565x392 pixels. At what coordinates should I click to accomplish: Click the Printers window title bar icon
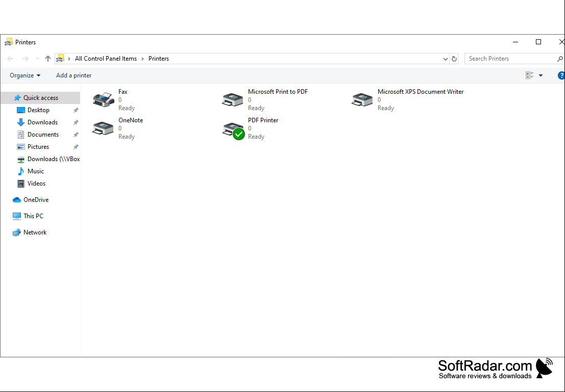(x=8, y=42)
